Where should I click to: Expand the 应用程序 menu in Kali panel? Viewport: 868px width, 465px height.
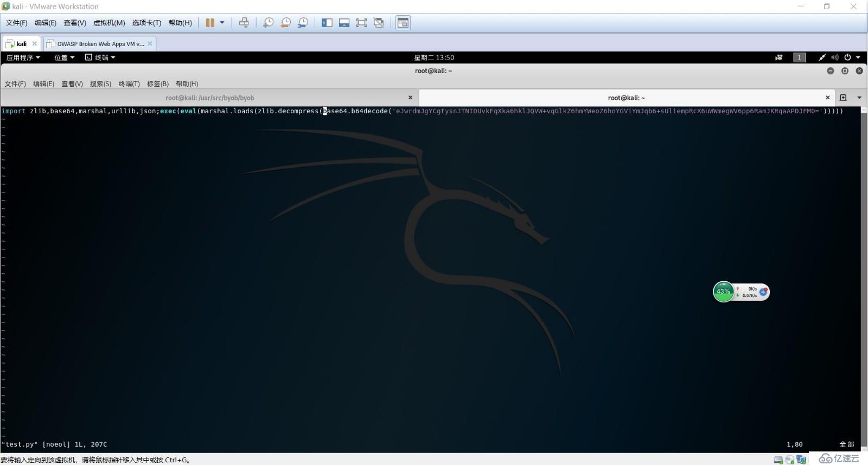23,57
